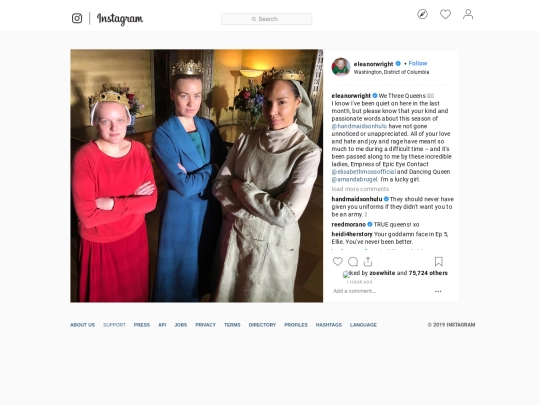
Task: Click the comment speech bubble icon
Action: [x=353, y=262]
